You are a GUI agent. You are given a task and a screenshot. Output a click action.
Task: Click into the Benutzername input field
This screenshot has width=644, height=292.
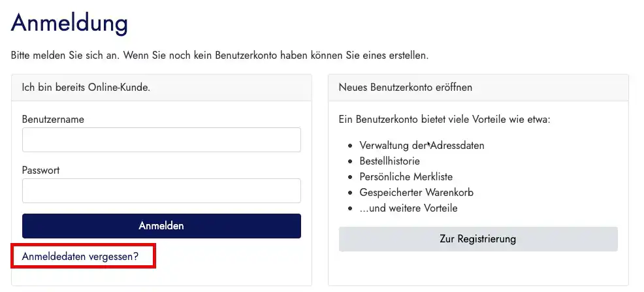(161, 140)
